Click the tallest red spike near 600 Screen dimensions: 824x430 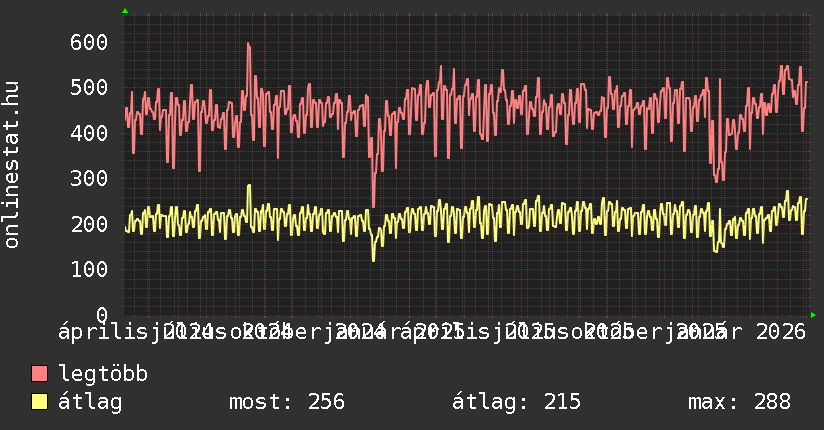pos(248,45)
